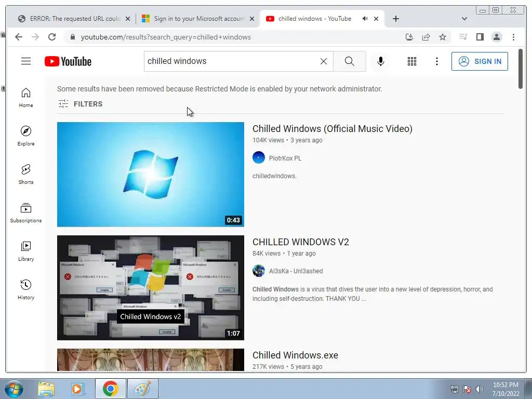Close the ERROR tab
Viewport: 532px width, 399px height.
pos(128,19)
